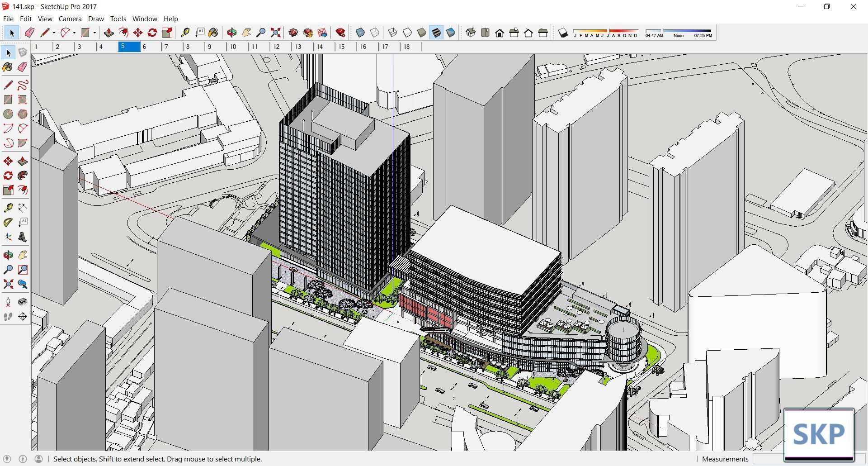Switch to scene tab 12
The height and width of the screenshot is (466, 868).
pos(280,47)
